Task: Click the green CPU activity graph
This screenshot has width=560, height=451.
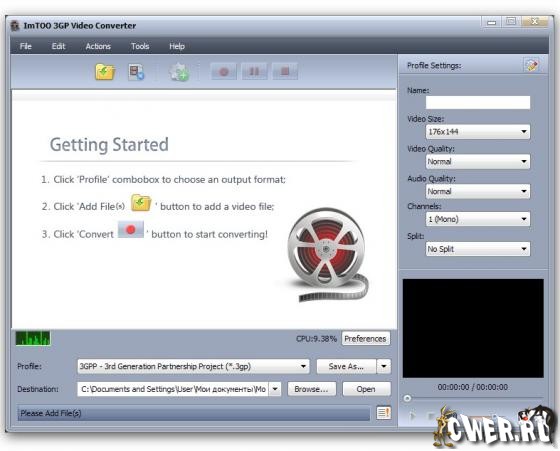Action: coord(33,339)
